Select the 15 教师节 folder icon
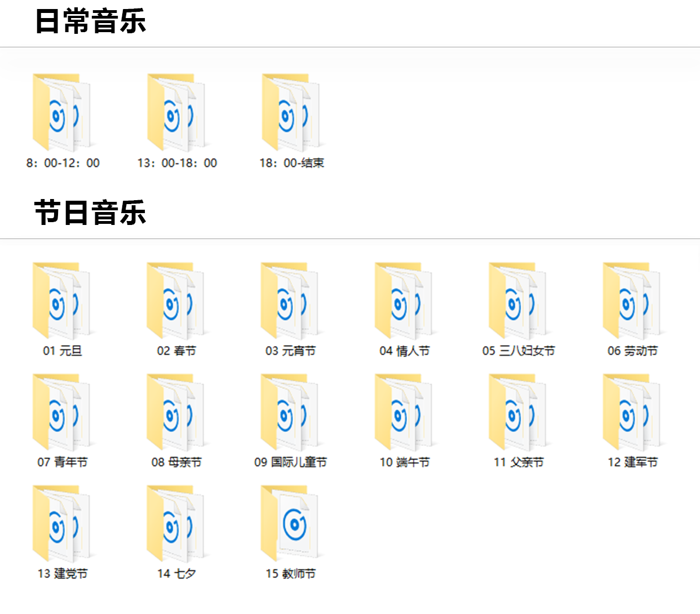Viewport: 700px width, 614px height. tap(290, 524)
